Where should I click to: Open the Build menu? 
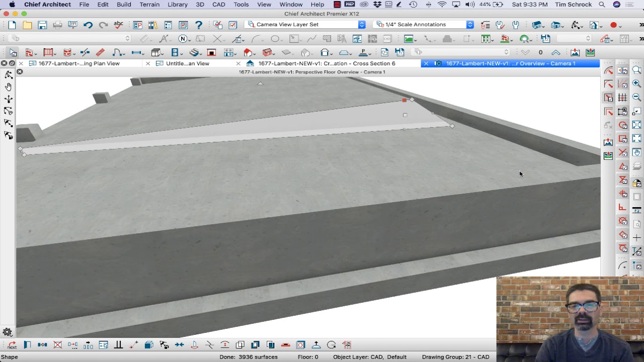(x=124, y=5)
